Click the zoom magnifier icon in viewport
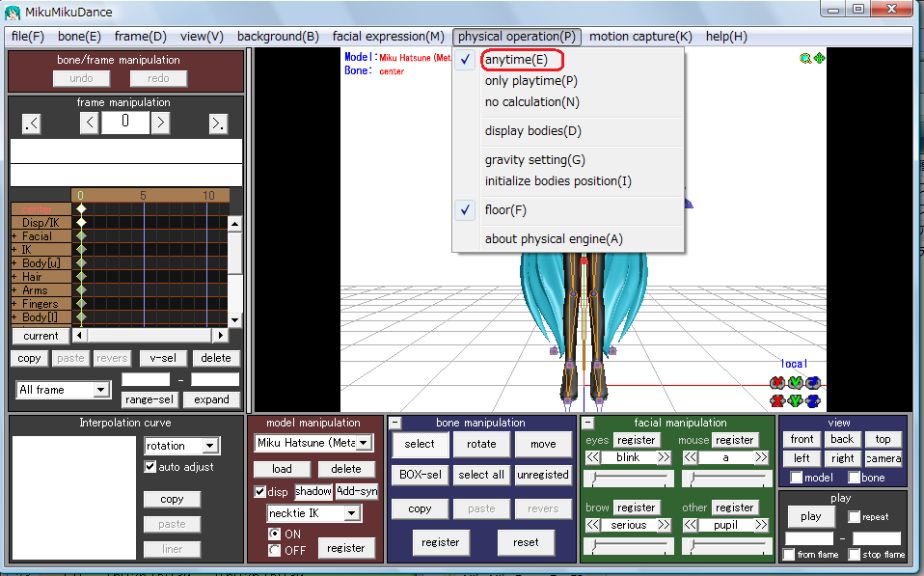The width and height of the screenshot is (924, 576). [x=805, y=58]
